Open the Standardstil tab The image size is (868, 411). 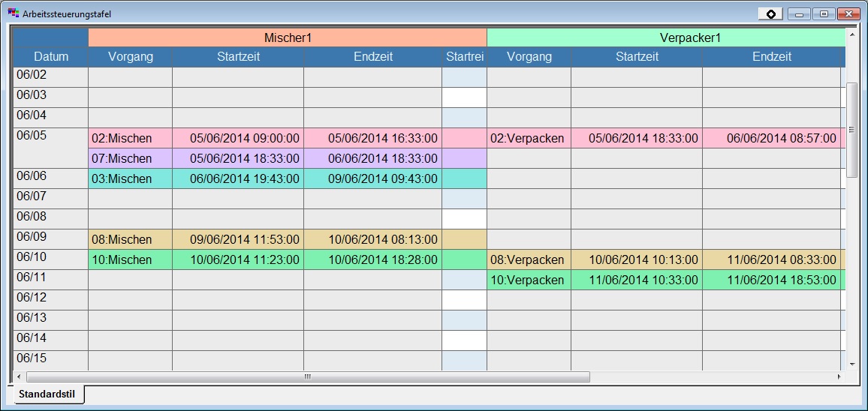[x=47, y=394]
